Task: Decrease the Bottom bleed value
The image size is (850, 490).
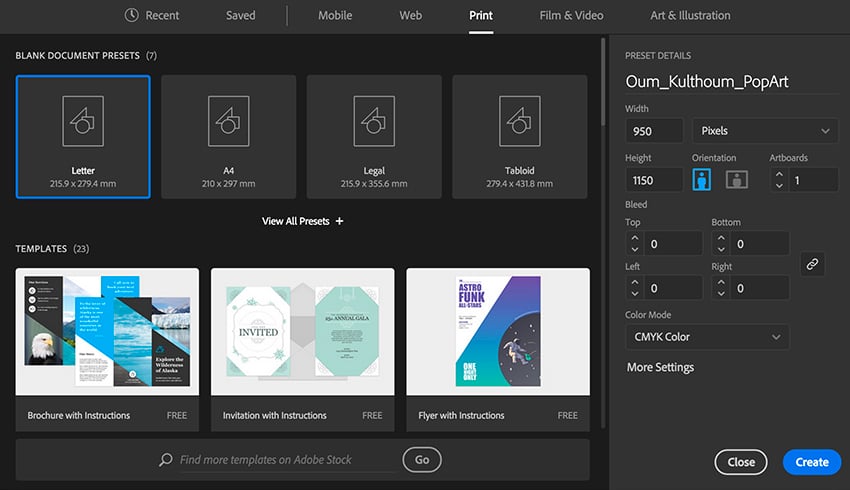Action: click(721, 249)
